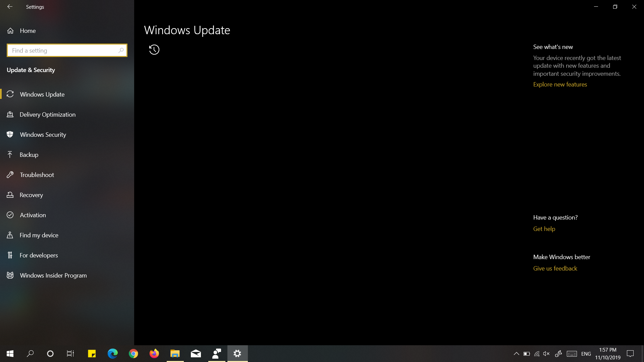Open Cortana circle on taskbar
The width and height of the screenshot is (644, 362).
coord(50,354)
